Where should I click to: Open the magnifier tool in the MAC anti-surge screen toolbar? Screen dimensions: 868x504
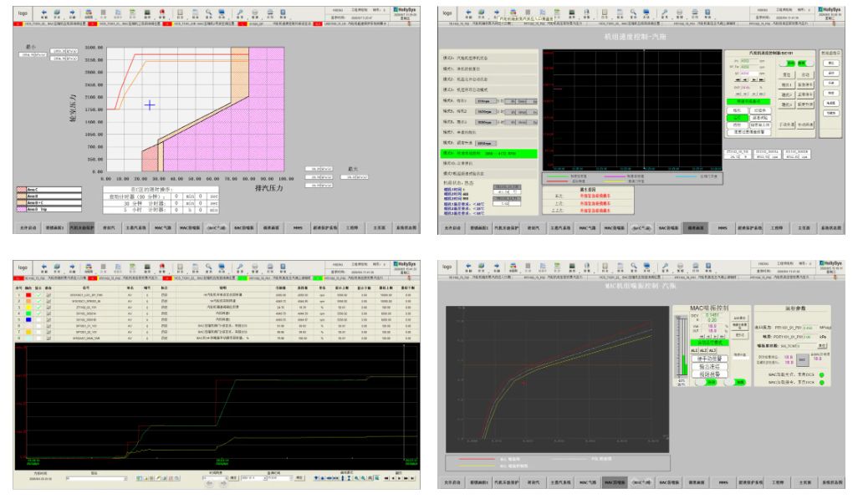point(633,266)
